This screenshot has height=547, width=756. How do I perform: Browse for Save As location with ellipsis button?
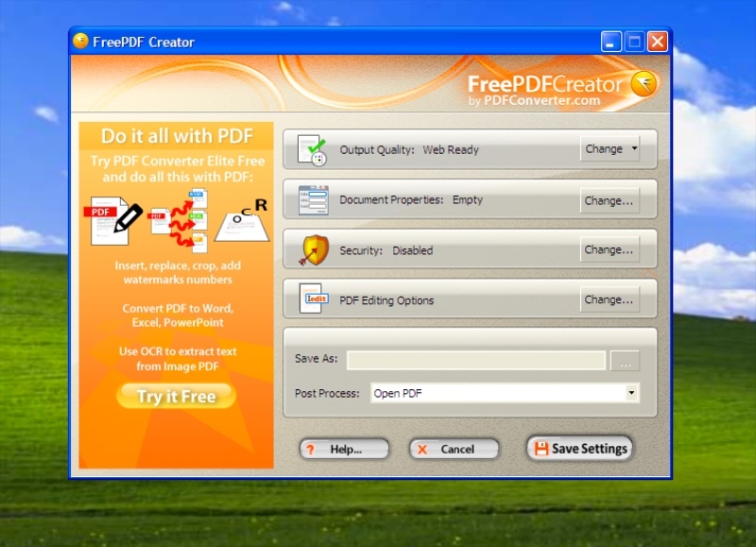[x=625, y=360]
